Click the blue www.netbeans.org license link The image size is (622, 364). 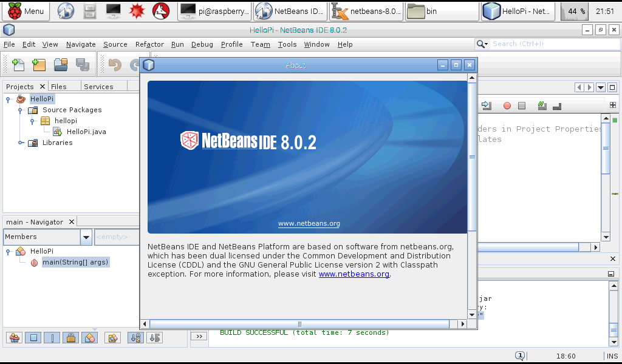[x=354, y=274]
